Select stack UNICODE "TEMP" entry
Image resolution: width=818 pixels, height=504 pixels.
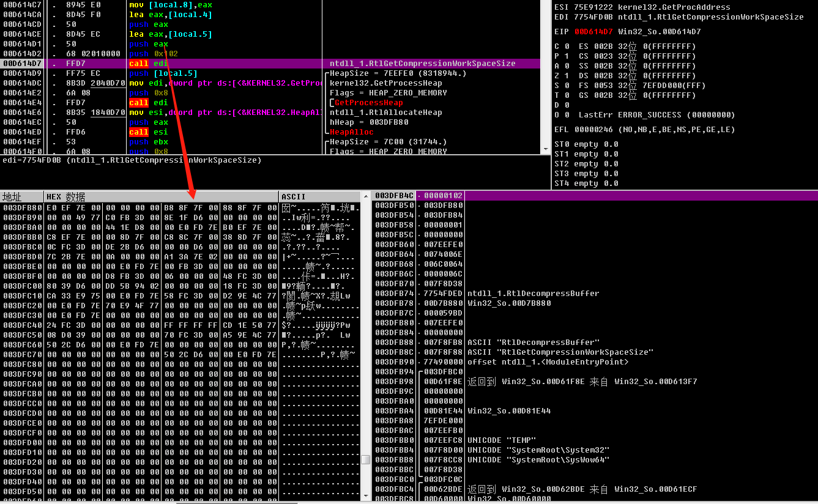(x=501, y=440)
